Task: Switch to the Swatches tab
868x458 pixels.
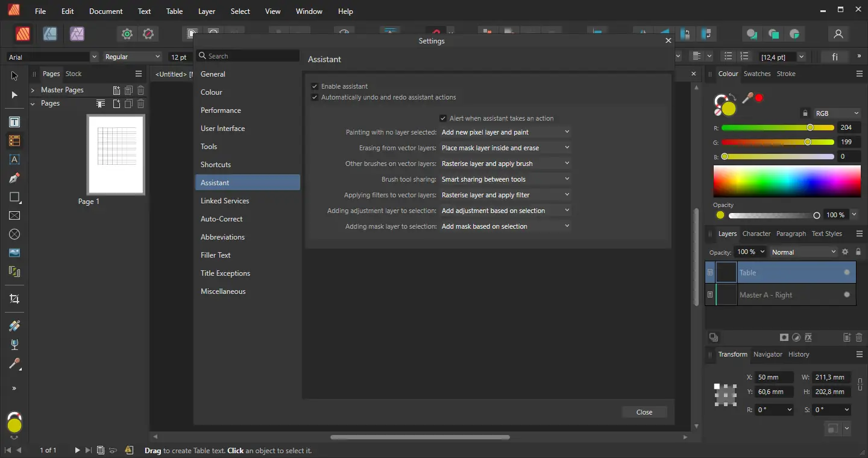Action: (757, 74)
